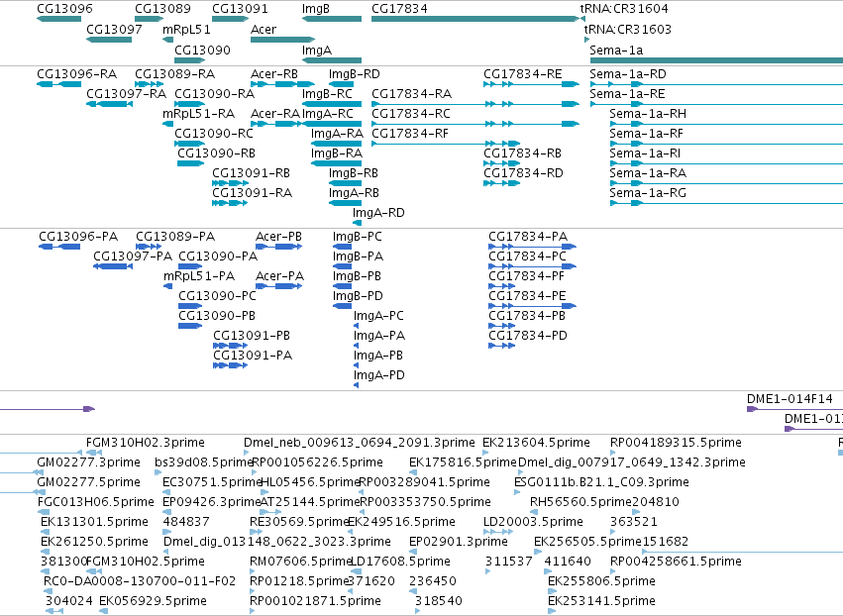Viewport: 843px width, 616px height.
Task: Open the Acer-RB transcript label
Action: (274, 73)
